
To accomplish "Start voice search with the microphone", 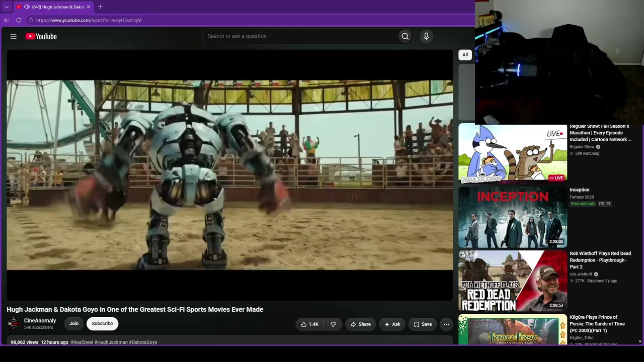I will pyautogui.click(x=426, y=36).
